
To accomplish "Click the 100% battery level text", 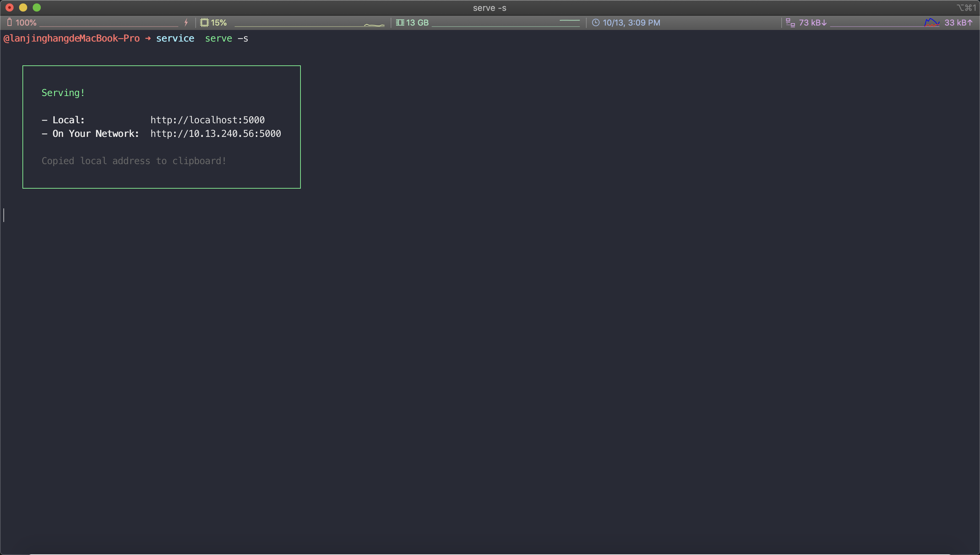I will [x=26, y=23].
